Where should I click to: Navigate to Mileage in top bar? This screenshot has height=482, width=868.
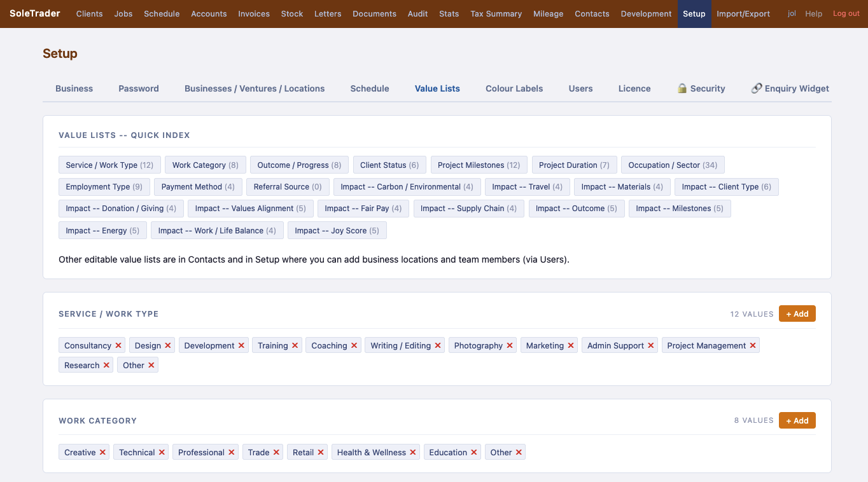click(x=549, y=13)
